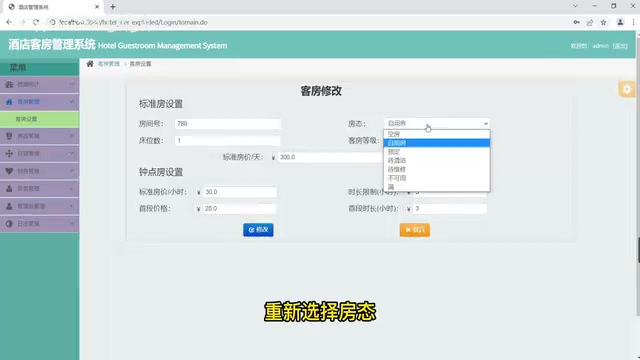Click the browser back arrow
Image resolution: width=640 pixels, height=360 pixels.
pyautogui.click(x=9, y=22)
